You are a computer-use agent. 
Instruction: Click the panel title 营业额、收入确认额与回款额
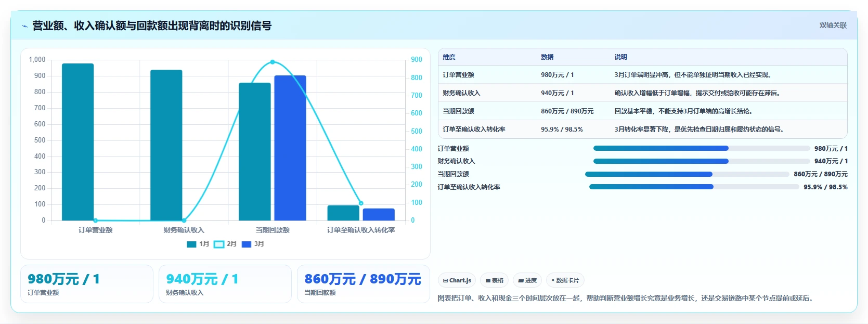[x=152, y=25]
